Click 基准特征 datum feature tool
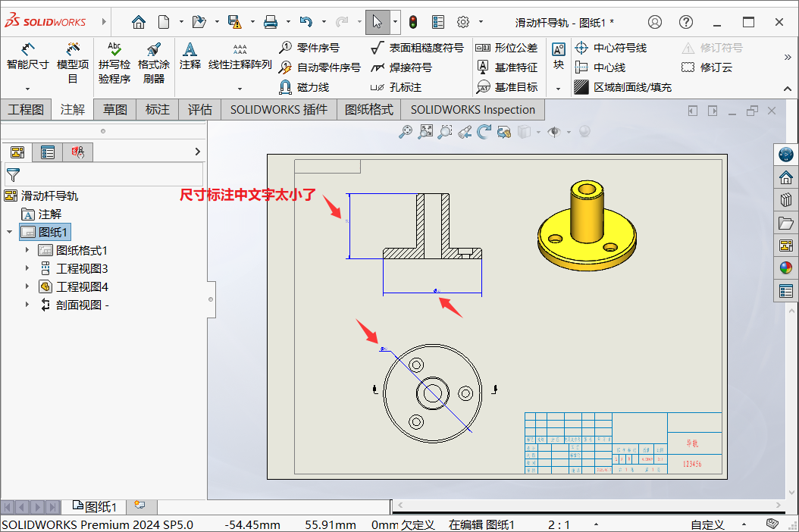The image size is (799, 532). 506,67
